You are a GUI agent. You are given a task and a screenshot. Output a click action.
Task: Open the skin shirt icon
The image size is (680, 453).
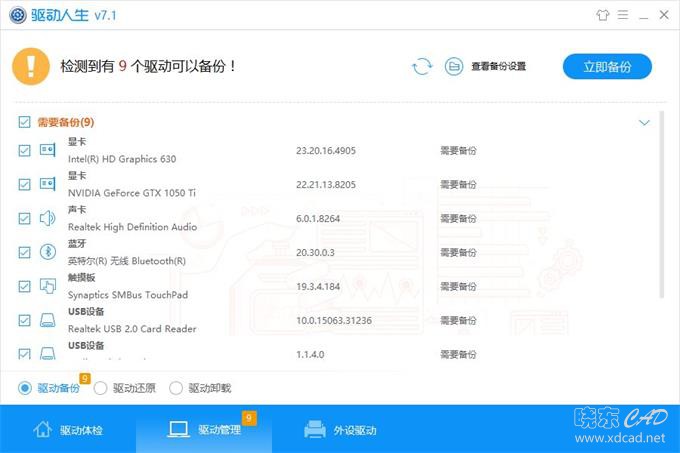(x=602, y=15)
